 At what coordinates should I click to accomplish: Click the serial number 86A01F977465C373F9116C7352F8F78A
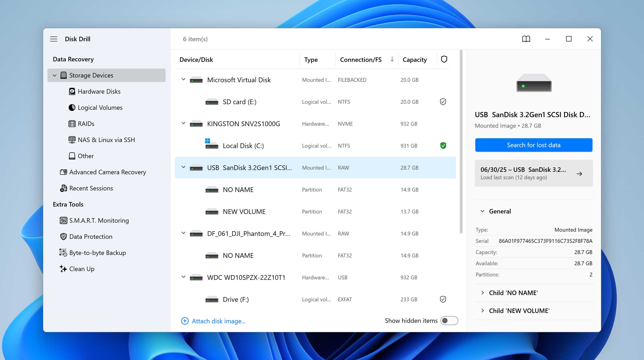[546, 241]
